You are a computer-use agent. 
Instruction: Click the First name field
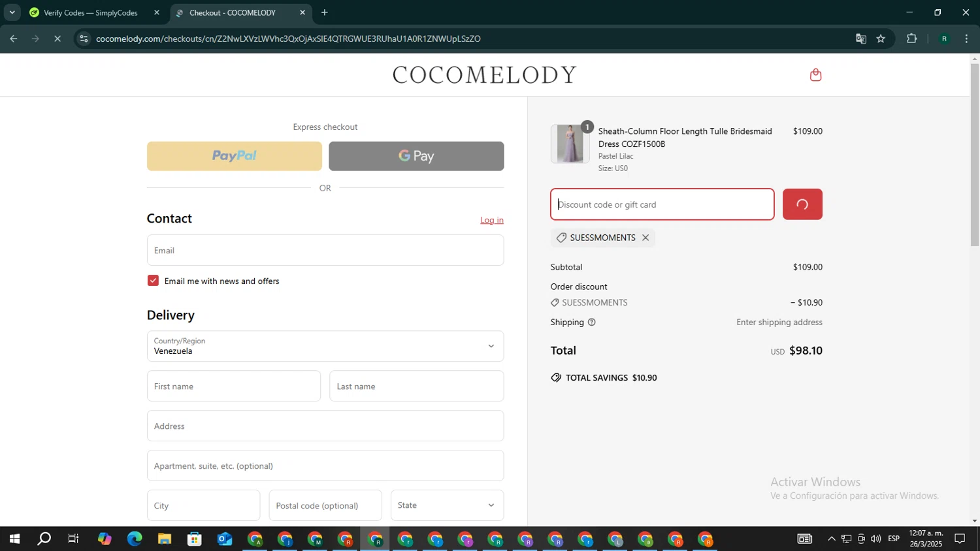click(234, 386)
